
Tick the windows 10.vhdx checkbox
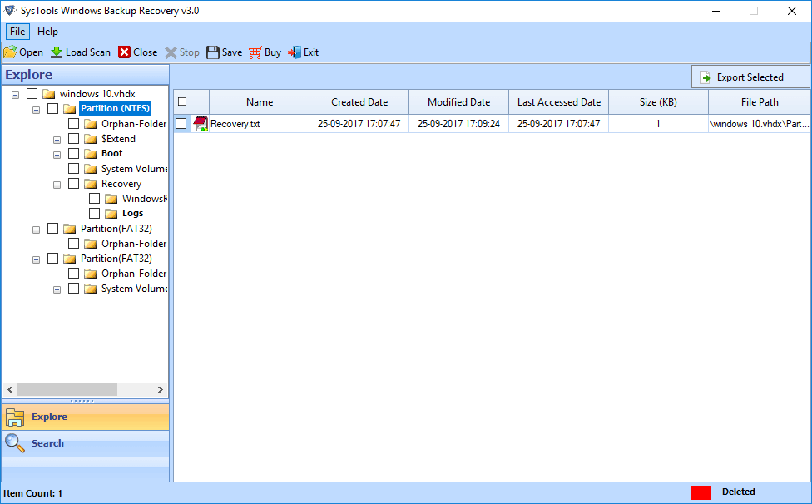[32, 94]
